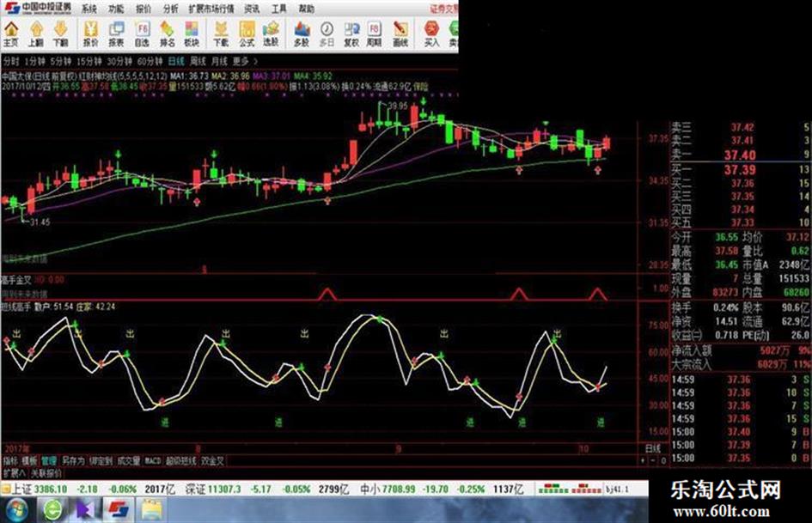This screenshot has height=523, width=812.
Task: Click the 下载 download icon
Action: click(x=221, y=34)
